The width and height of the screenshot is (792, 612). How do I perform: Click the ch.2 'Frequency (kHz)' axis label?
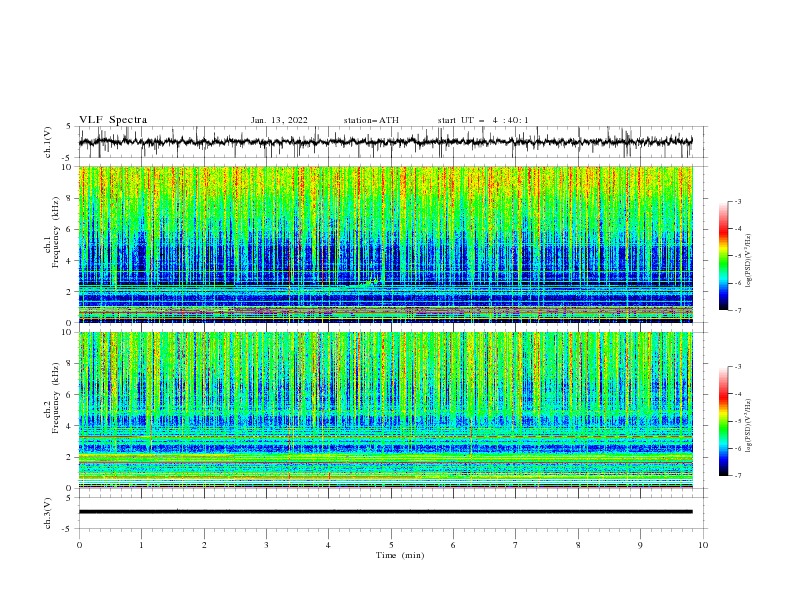click(x=55, y=398)
